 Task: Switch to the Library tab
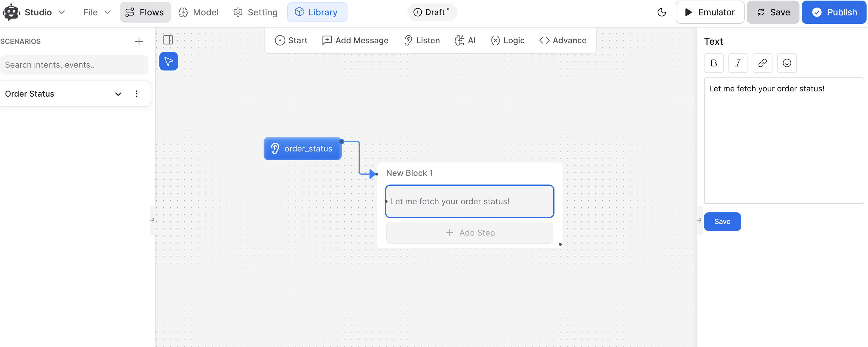point(317,12)
